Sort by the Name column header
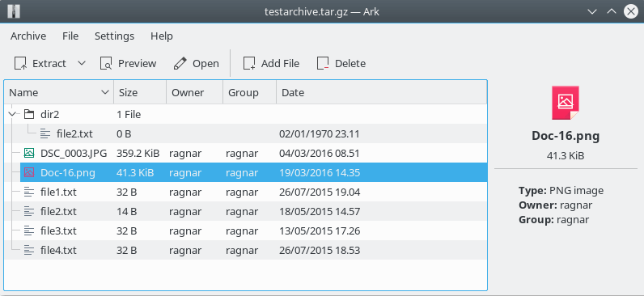This screenshot has height=296, width=644. [x=59, y=93]
